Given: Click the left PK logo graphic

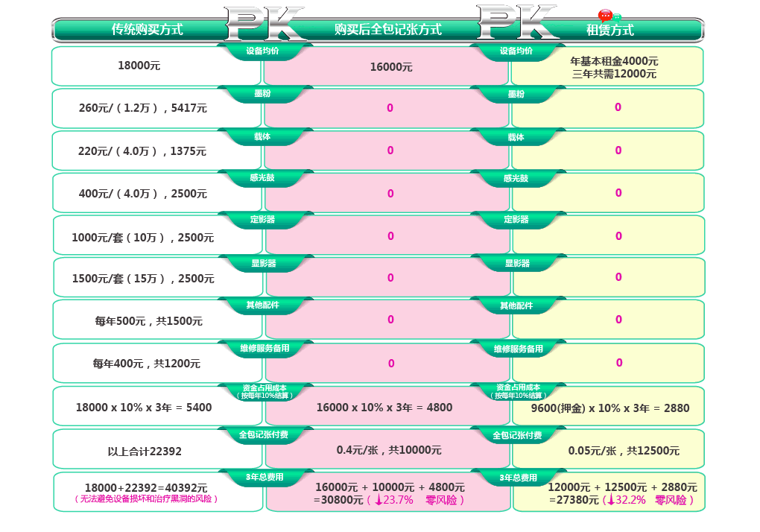Looking at the screenshot, I should [262, 22].
